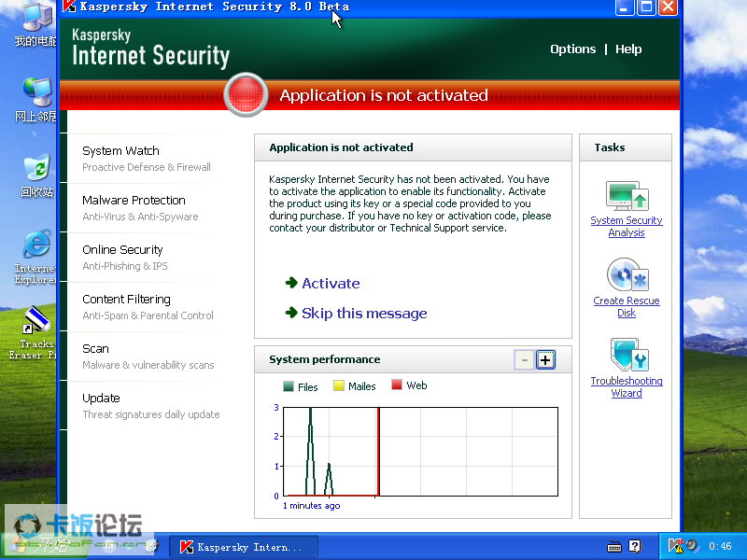Viewport: 747px width, 560px height.
Task: Open System Security Analysis link
Action: pyautogui.click(x=627, y=226)
